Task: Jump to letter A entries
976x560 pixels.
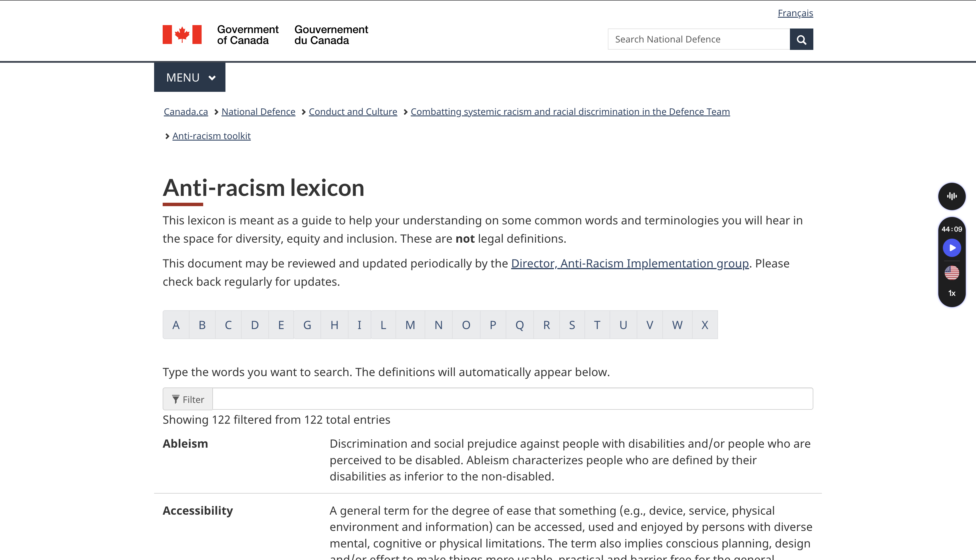Action: tap(176, 325)
